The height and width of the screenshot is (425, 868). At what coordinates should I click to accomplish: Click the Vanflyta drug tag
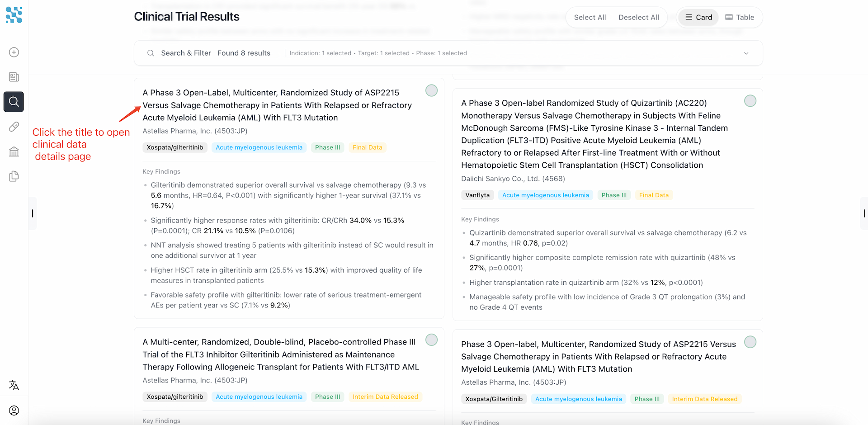(477, 195)
